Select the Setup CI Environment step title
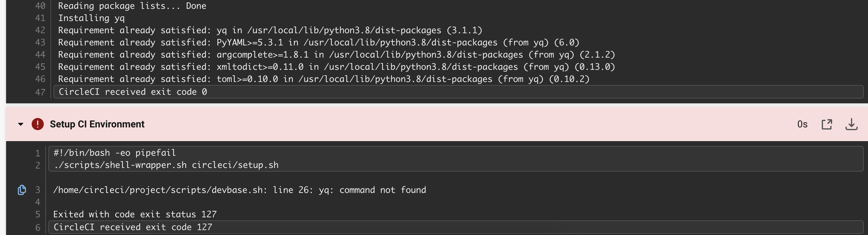The width and height of the screenshot is (868, 235). 97,124
